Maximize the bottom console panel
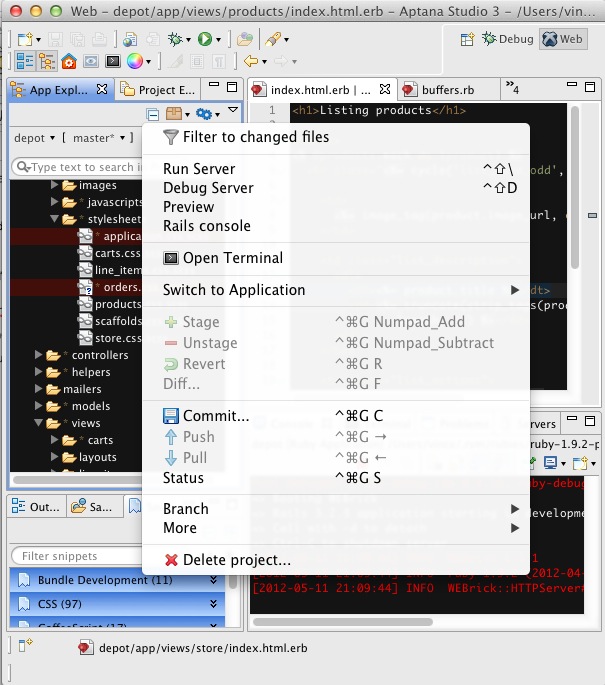605x685 pixels. 590,421
